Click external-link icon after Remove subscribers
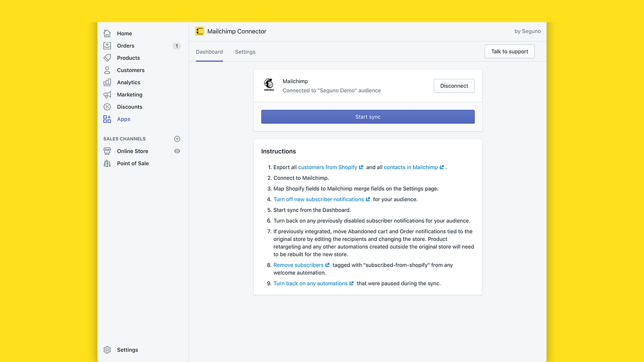 coord(328,265)
